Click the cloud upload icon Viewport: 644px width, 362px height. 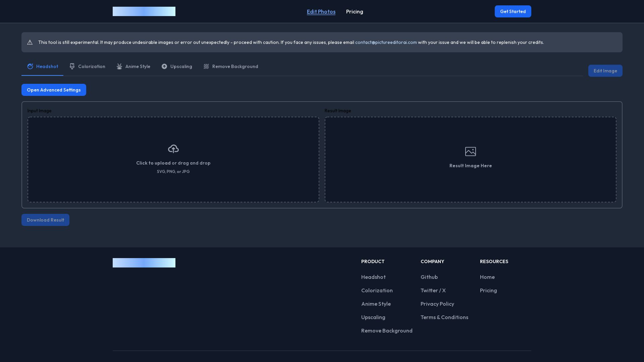click(x=173, y=149)
